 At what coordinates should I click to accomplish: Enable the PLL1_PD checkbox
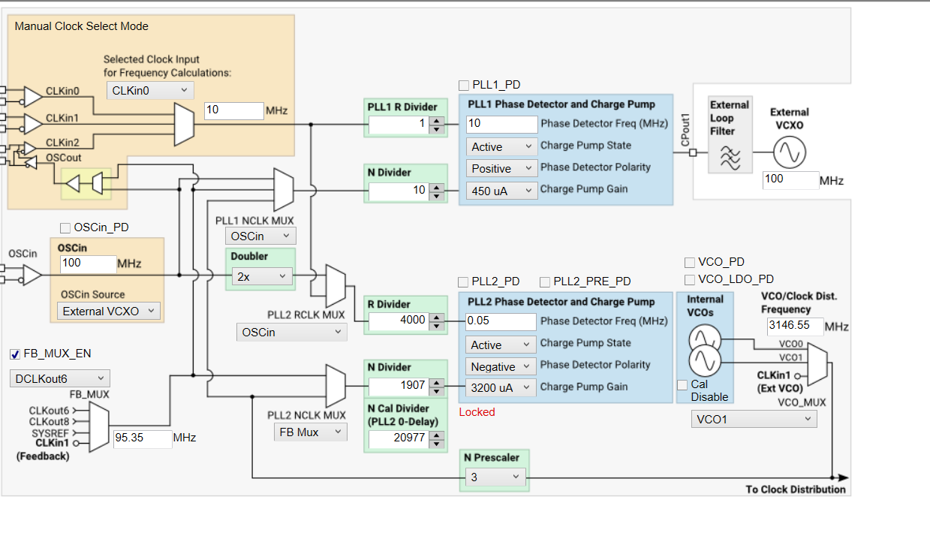point(463,85)
